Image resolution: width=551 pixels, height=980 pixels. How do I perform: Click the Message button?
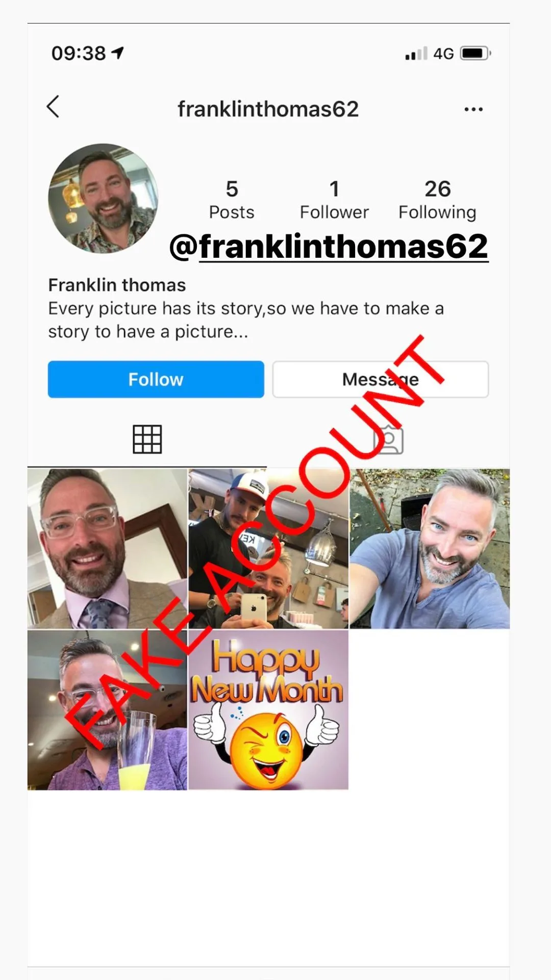click(x=381, y=379)
